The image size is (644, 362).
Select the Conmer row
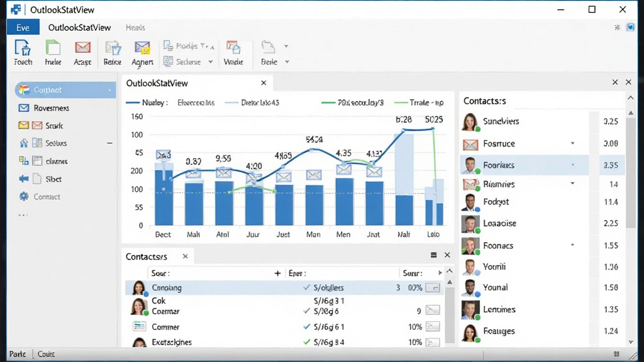(285, 327)
